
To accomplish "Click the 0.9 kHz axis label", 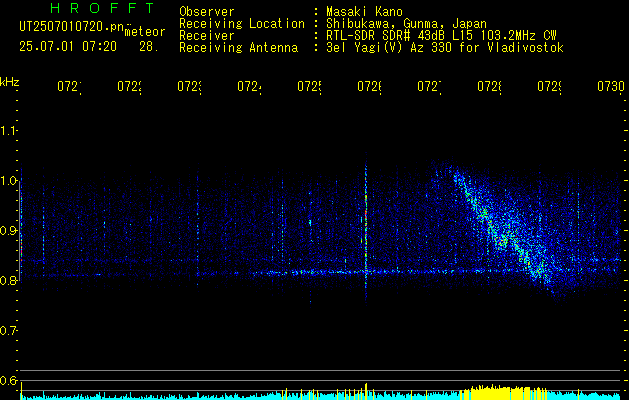I will 8,231.
